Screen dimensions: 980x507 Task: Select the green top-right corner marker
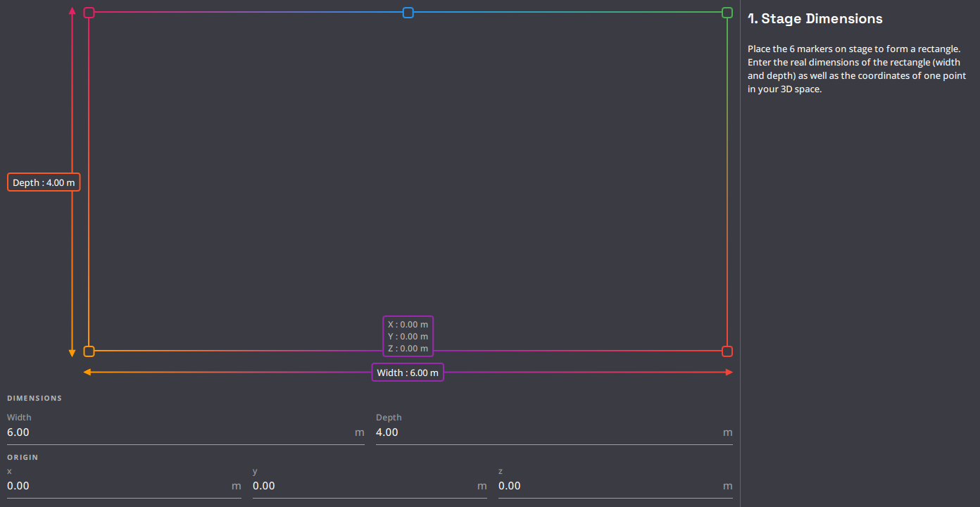point(727,13)
